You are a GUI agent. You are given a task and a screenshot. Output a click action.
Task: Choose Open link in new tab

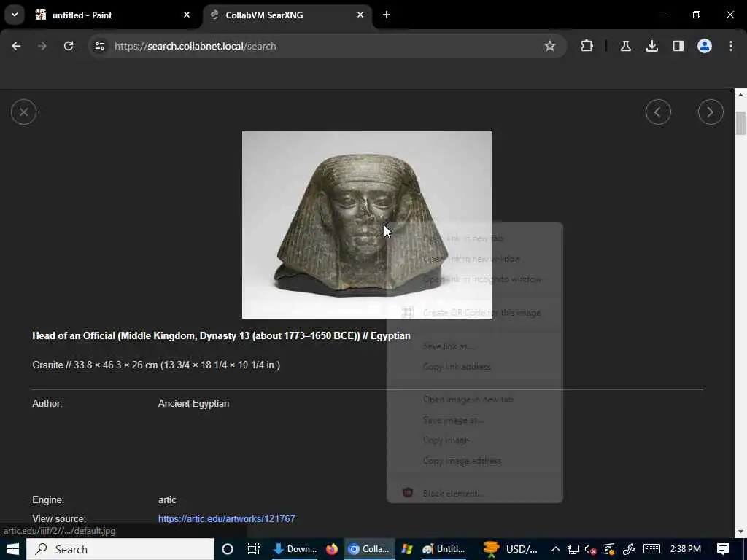[x=474, y=238]
